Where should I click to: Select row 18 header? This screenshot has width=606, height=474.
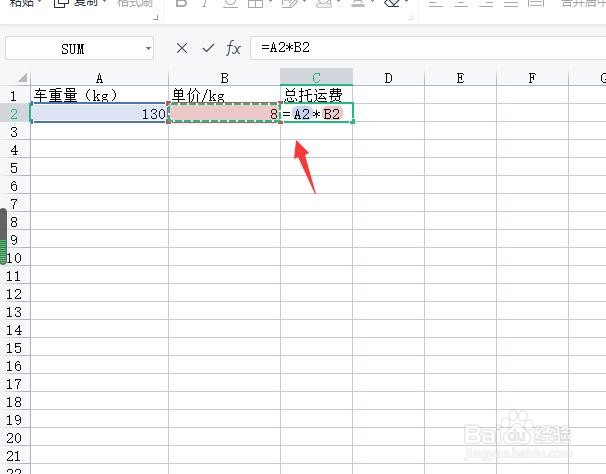14,402
